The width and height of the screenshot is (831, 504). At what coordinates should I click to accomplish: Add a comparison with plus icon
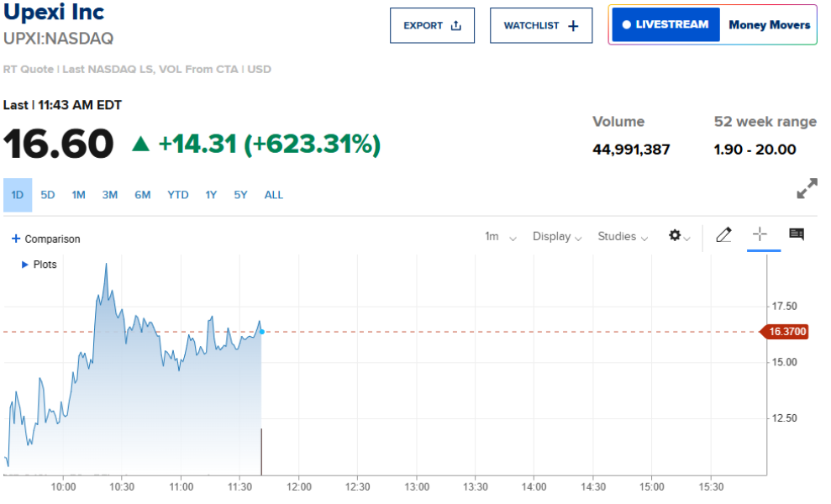click(16, 239)
